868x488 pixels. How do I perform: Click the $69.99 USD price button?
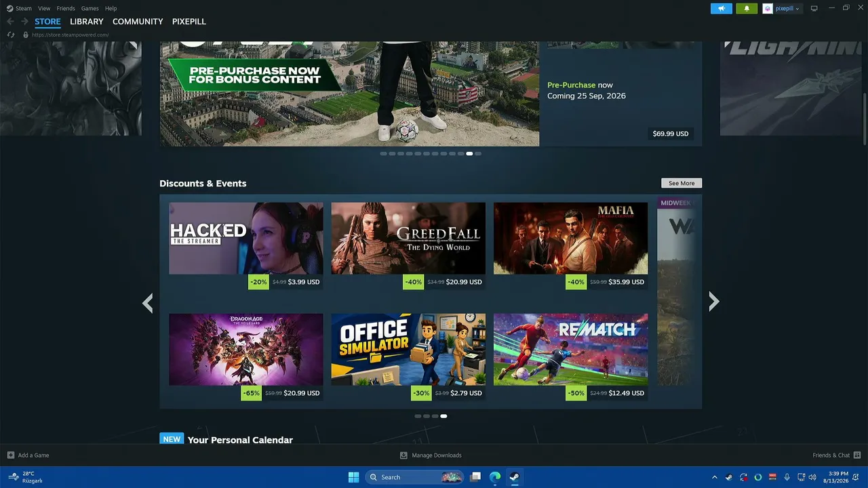671,134
